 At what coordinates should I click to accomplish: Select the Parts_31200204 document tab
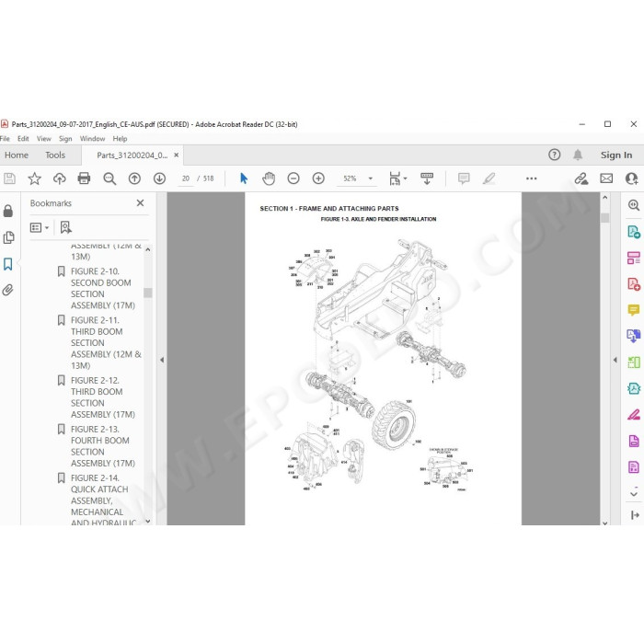pos(132,155)
